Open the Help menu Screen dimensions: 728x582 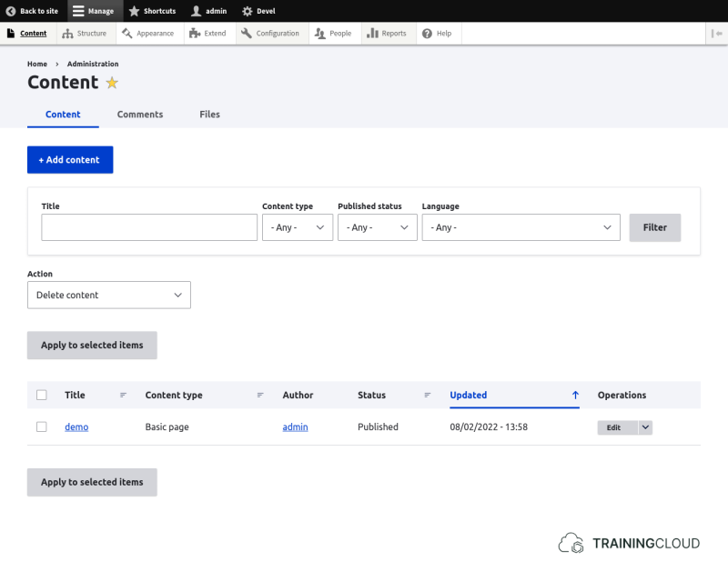coord(438,34)
